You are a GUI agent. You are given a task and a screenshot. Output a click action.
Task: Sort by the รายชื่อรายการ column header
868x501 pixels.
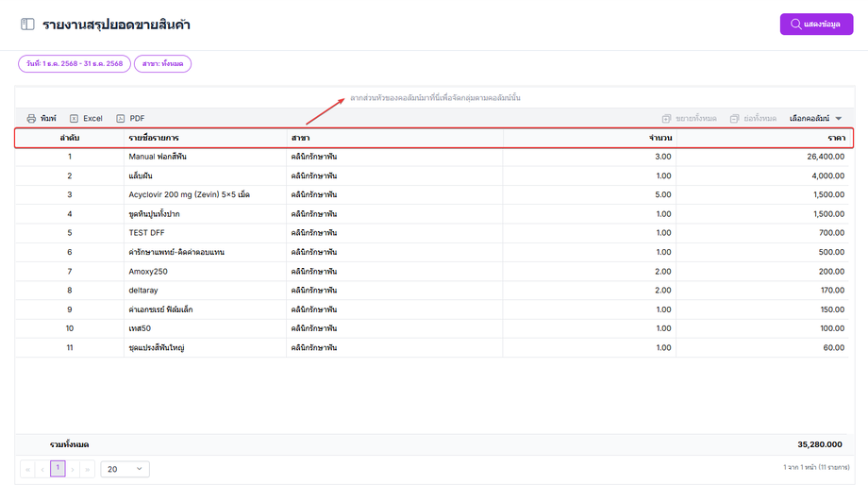click(206, 138)
